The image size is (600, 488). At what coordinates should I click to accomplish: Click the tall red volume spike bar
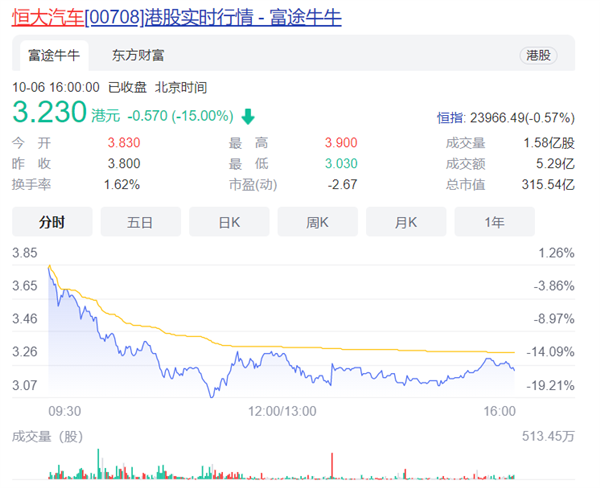332,465
